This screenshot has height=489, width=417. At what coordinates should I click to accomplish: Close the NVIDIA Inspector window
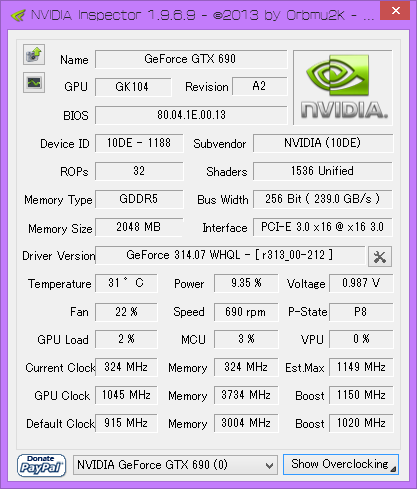point(395,11)
